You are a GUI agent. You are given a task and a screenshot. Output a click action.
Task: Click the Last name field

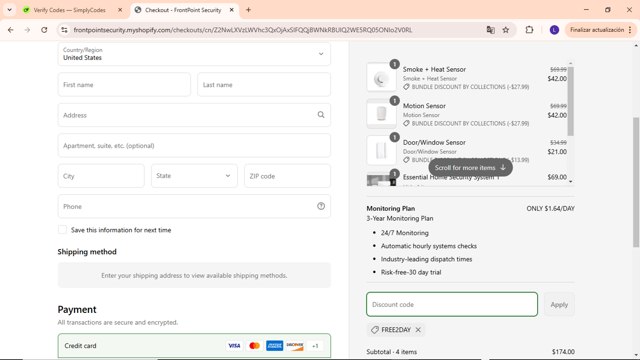[x=264, y=85]
